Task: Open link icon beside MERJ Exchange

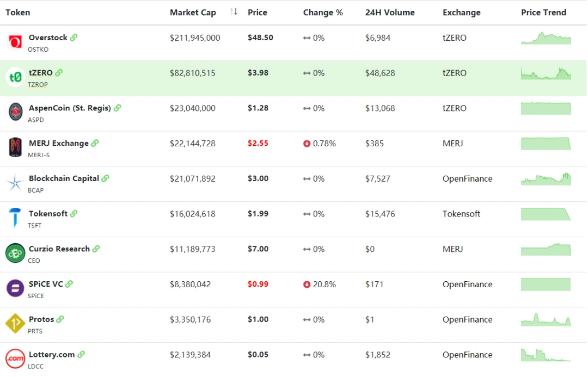Action: pyautogui.click(x=95, y=143)
